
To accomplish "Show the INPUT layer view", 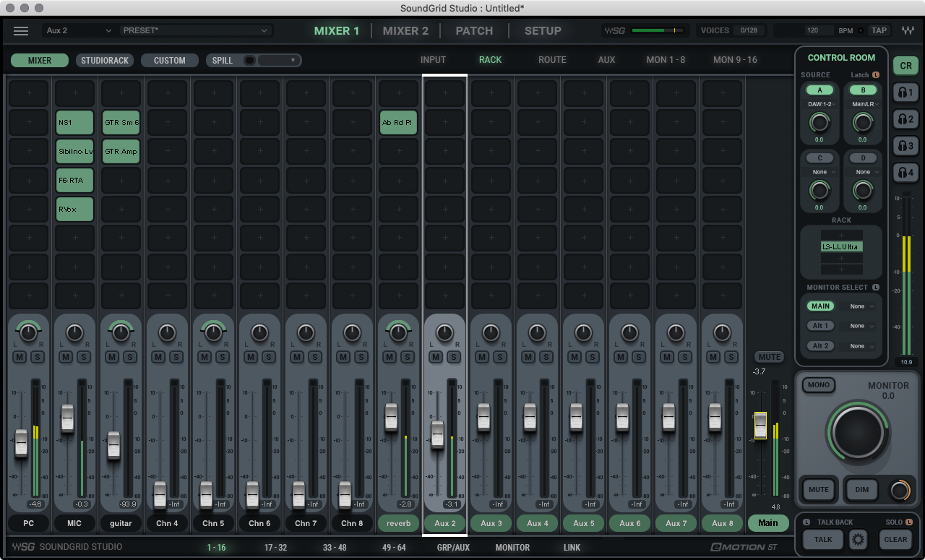I will (x=434, y=60).
